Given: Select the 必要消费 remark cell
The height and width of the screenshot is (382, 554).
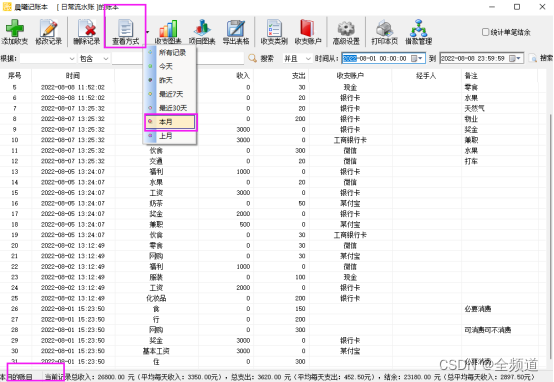Looking at the screenshot, I should (478, 309).
